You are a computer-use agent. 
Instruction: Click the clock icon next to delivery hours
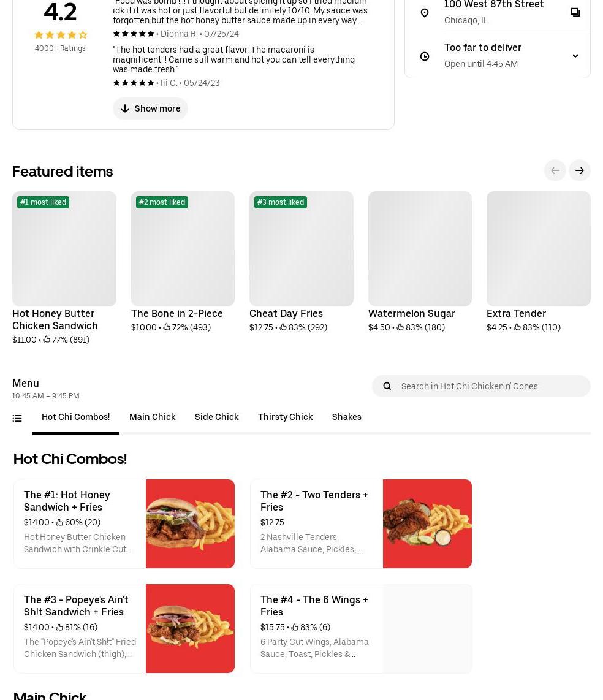pos(425,56)
